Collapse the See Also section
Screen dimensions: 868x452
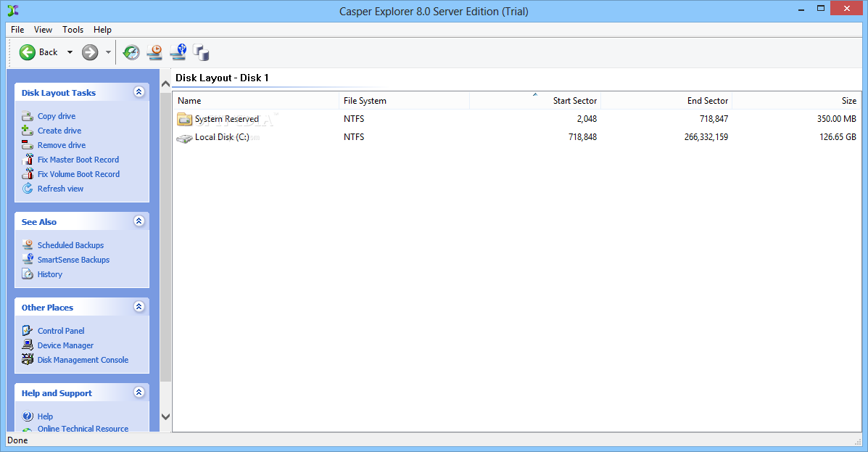point(139,221)
